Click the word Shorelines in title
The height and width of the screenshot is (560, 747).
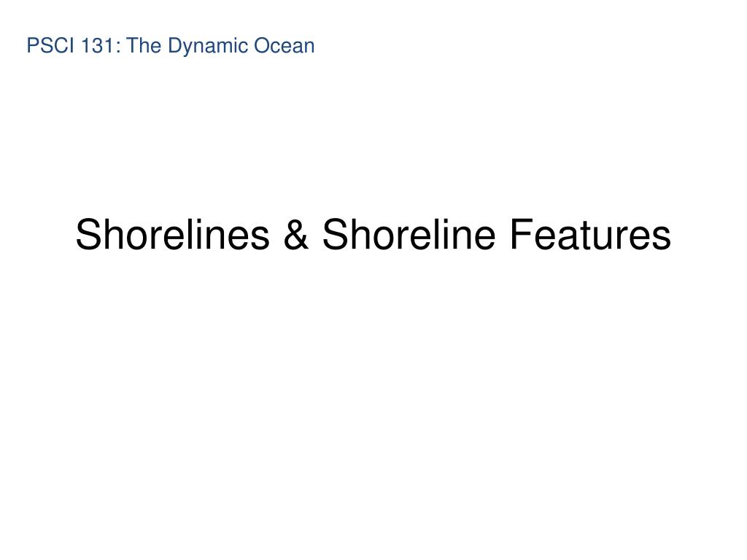tap(172, 234)
